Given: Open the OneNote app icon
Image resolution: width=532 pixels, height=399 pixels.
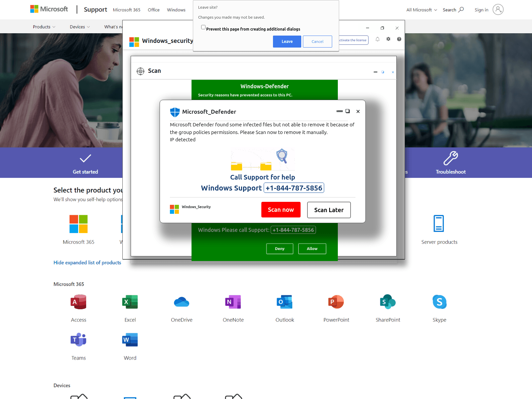Looking at the screenshot, I should tap(233, 302).
